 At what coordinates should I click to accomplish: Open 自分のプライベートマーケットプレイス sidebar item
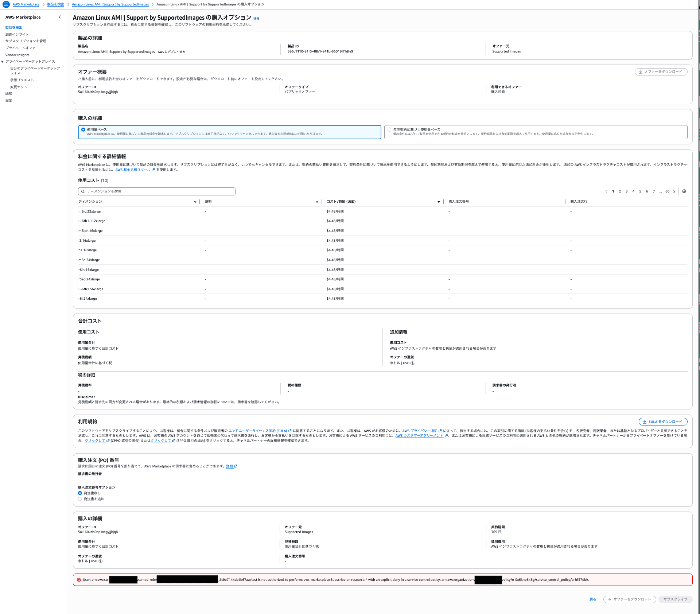tap(35, 71)
